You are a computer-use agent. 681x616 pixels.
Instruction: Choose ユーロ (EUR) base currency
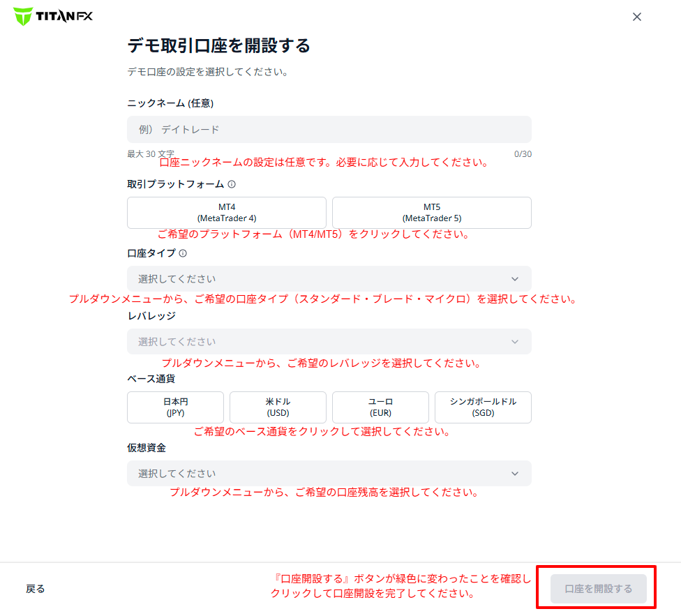pos(380,407)
